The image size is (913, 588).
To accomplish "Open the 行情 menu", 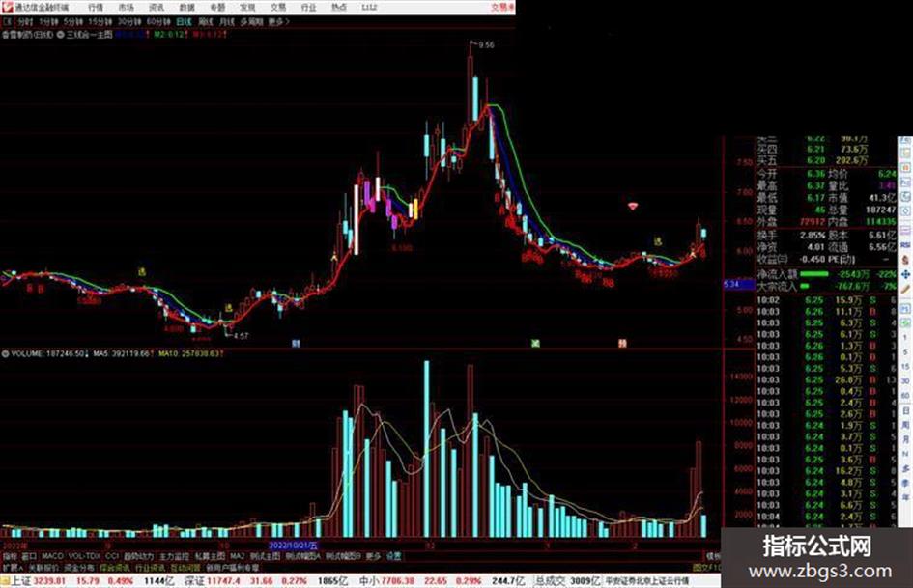I will pyautogui.click(x=96, y=7).
